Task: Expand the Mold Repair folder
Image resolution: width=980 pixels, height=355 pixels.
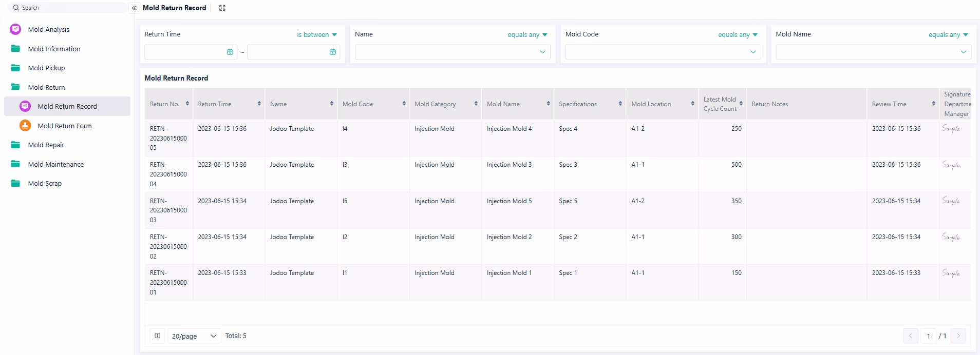Action: [46, 145]
